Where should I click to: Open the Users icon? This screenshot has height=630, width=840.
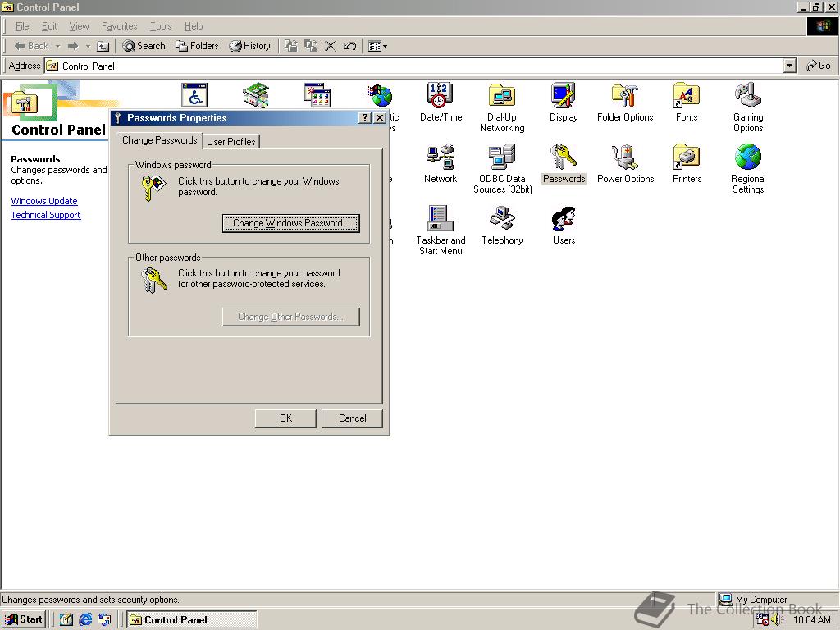tap(564, 225)
